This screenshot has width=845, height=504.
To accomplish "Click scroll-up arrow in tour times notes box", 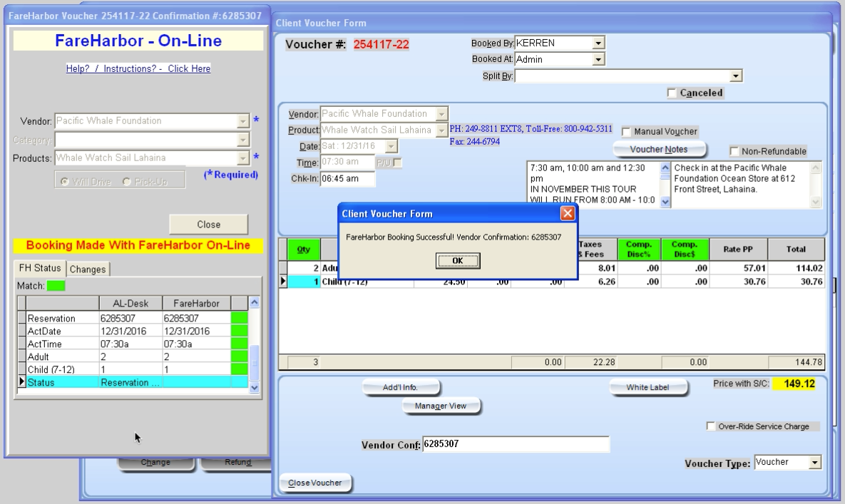I will tap(665, 168).
